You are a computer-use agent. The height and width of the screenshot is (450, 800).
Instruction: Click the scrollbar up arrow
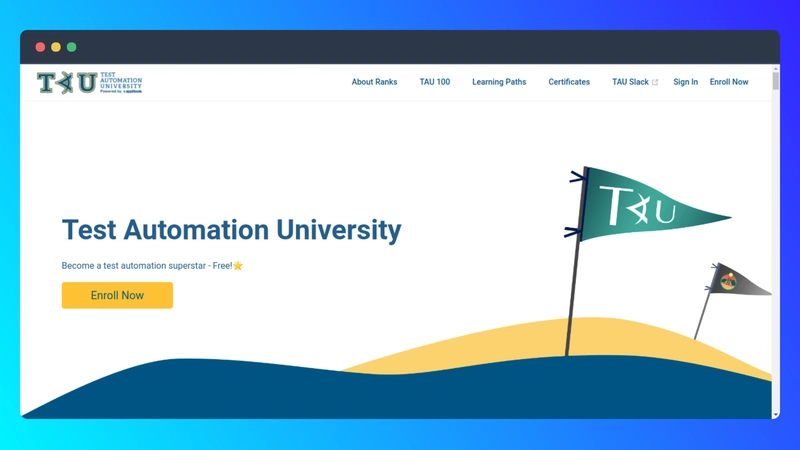(776, 68)
